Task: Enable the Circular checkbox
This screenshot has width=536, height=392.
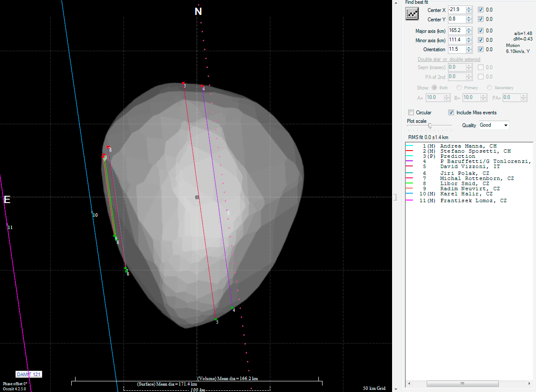Action: click(x=411, y=113)
